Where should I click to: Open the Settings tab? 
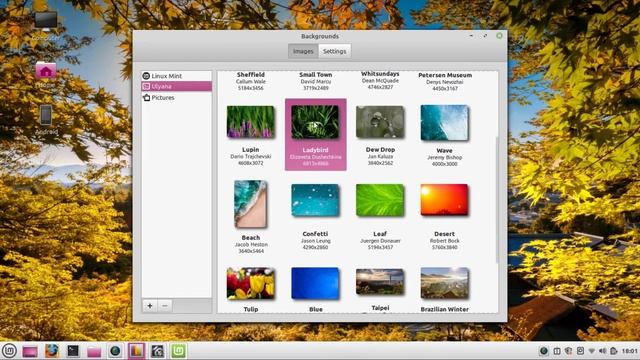point(334,51)
